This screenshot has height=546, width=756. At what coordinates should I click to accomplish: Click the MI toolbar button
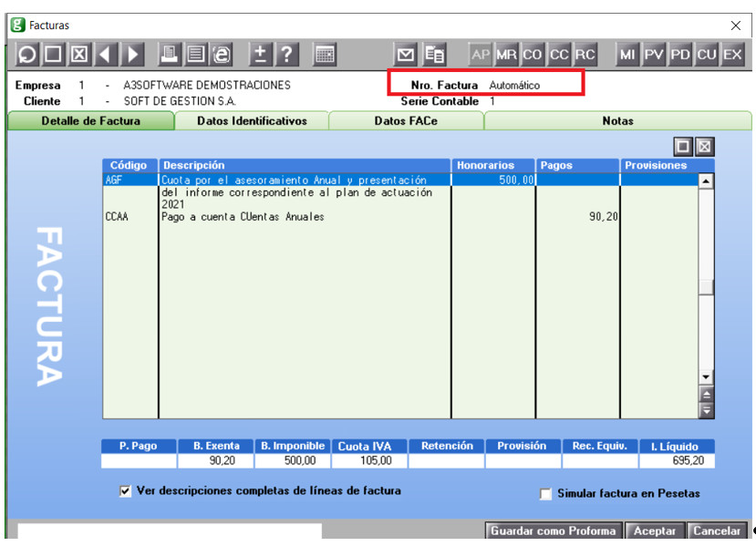point(627,55)
